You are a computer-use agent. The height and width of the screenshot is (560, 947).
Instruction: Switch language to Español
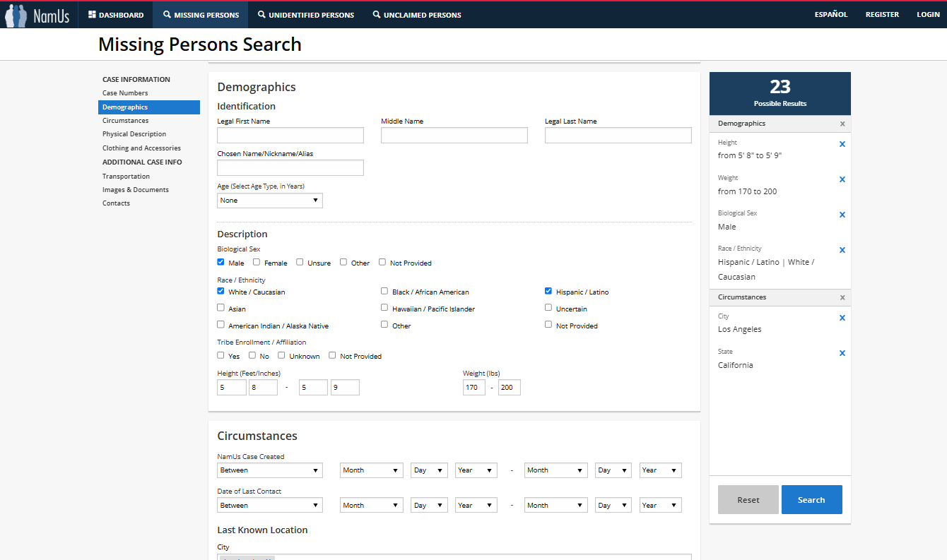tap(831, 15)
